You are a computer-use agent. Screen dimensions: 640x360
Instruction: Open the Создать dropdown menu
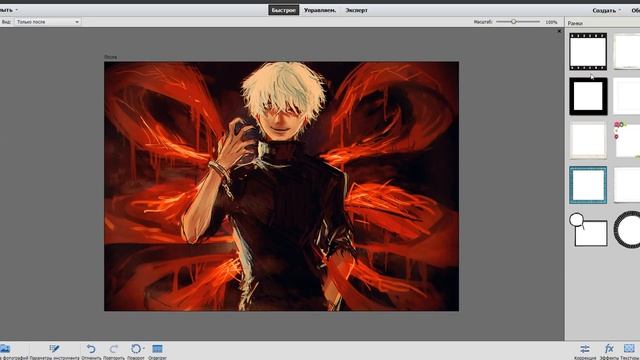coord(607,10)
